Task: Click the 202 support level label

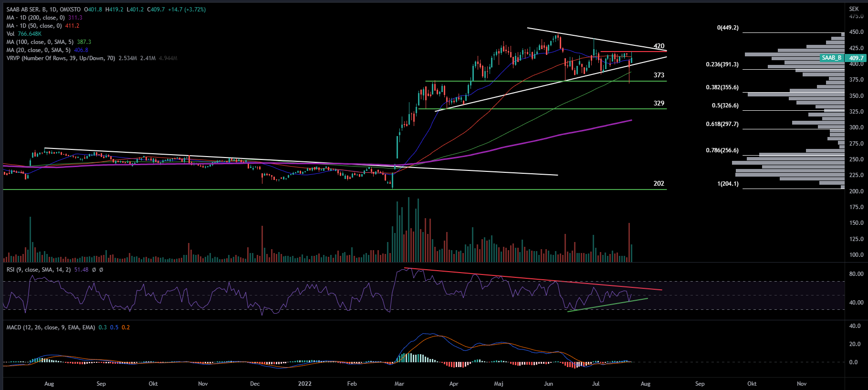Action: 659,183
